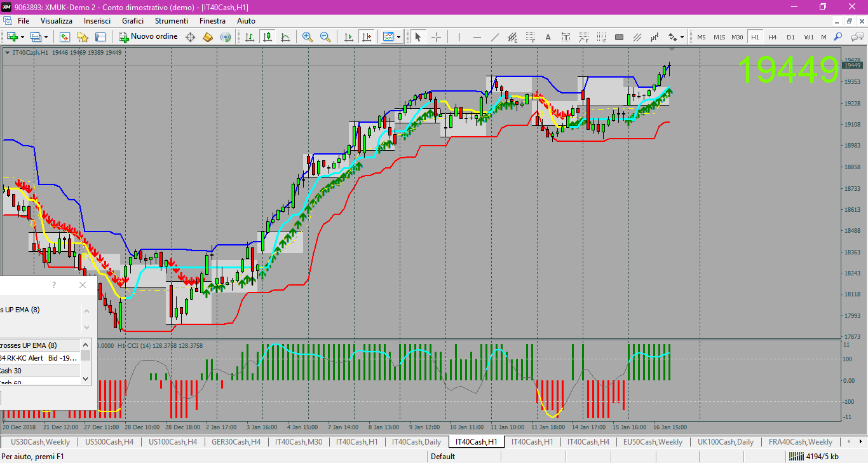The image size is (868, 463).
Task: Open the arrows objects tool
Action: point(672,37)
